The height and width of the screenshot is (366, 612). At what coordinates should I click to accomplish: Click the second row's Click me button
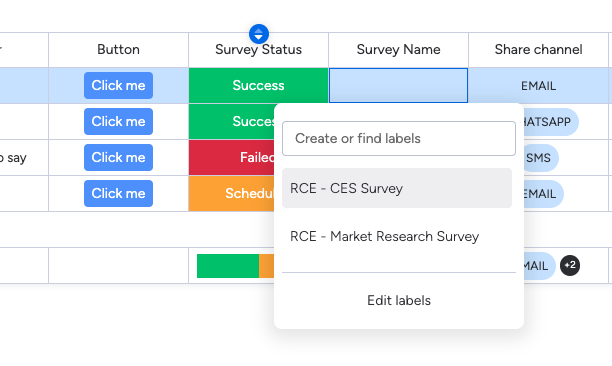pyautogui.click(x=118, y=121)
